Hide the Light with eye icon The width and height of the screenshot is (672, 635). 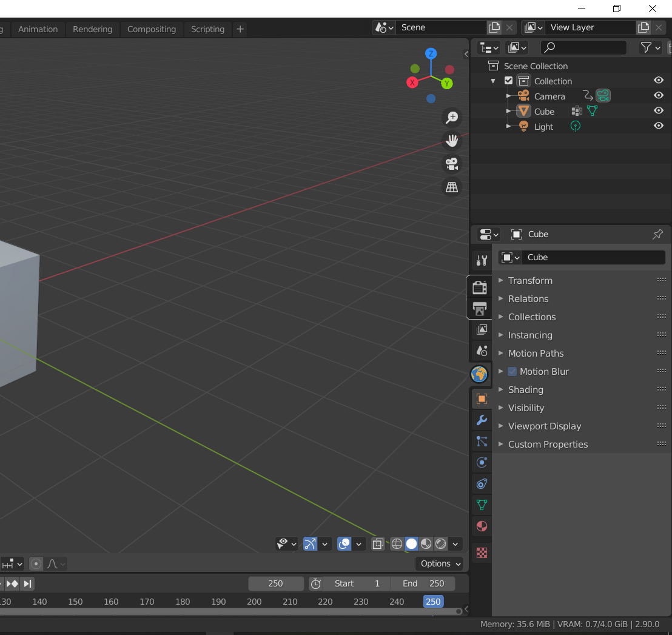pyautogui.click(x=658, y=126)
